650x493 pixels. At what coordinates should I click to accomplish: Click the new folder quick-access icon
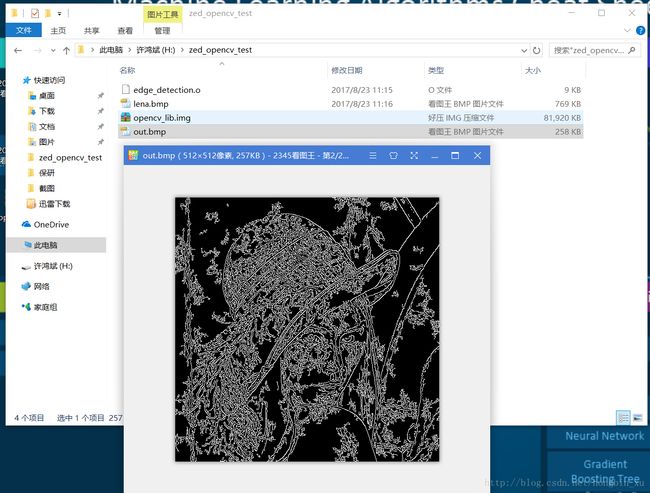pos(48,14)
